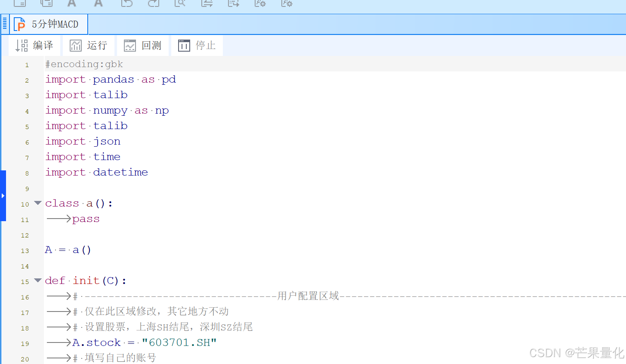Click the Python file icon on the tab
Screen dimensions: 626x364
tap(19, 24)
